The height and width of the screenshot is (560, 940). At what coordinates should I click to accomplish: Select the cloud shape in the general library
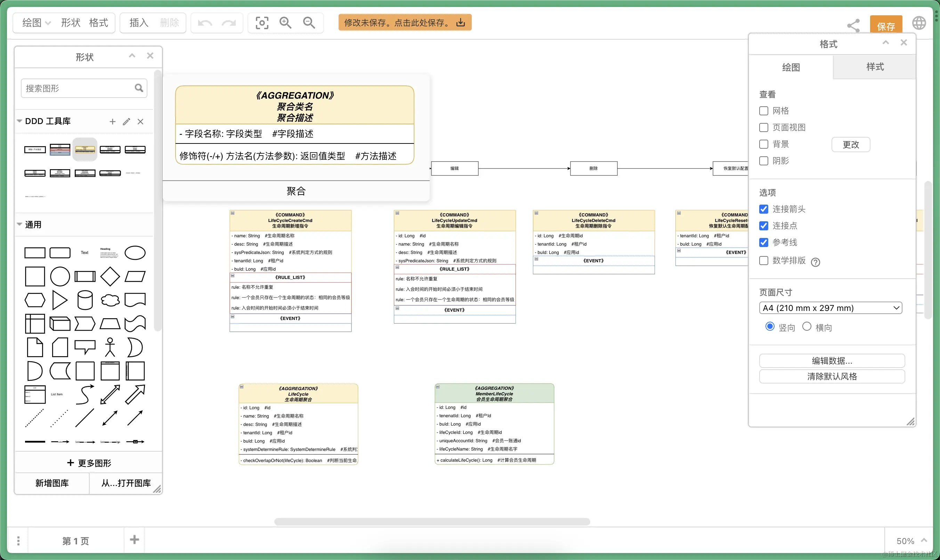(x=110, y=300)
